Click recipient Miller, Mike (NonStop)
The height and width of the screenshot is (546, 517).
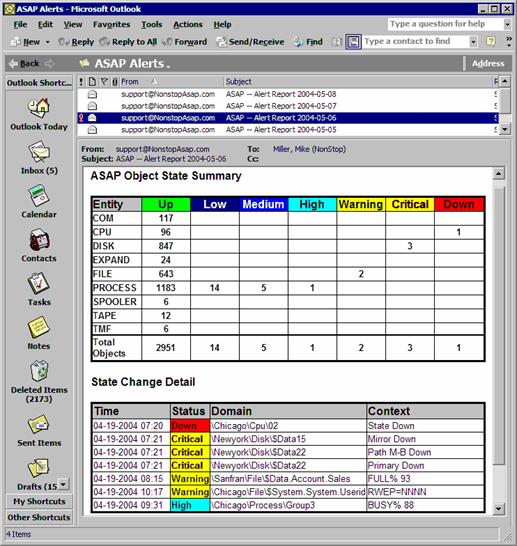tap(309, 149)
